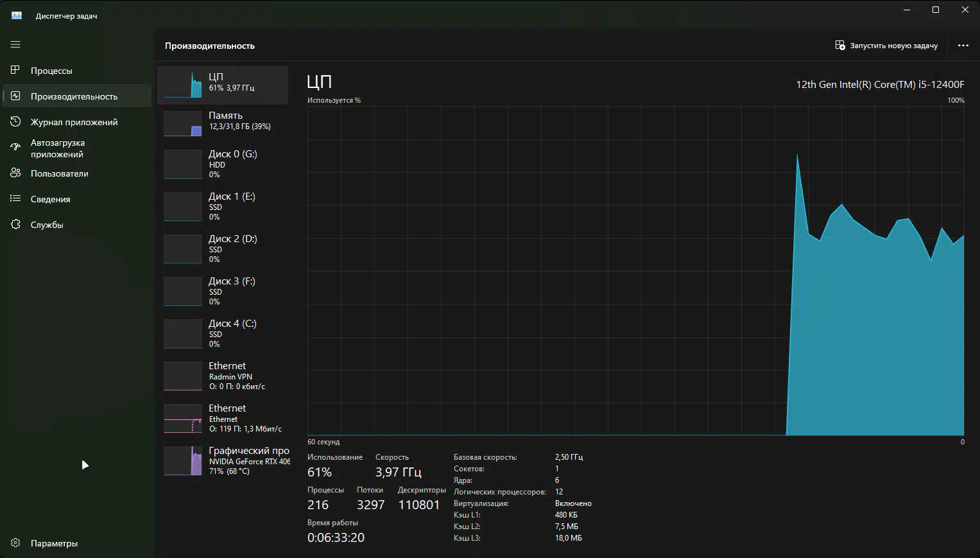The image size is (980, 558).
Task: Select the ЦП mini graph thumbnail
Action: pos(183,85)
